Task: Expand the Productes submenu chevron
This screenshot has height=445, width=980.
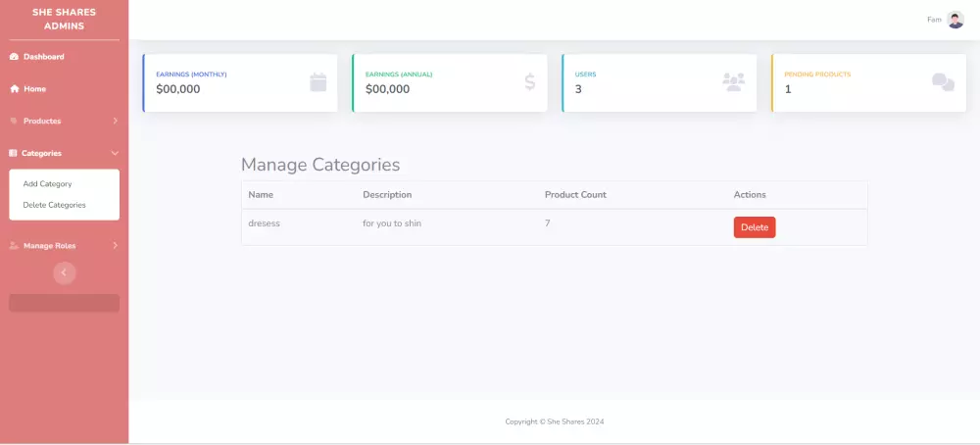Action: tap(115, 121)
